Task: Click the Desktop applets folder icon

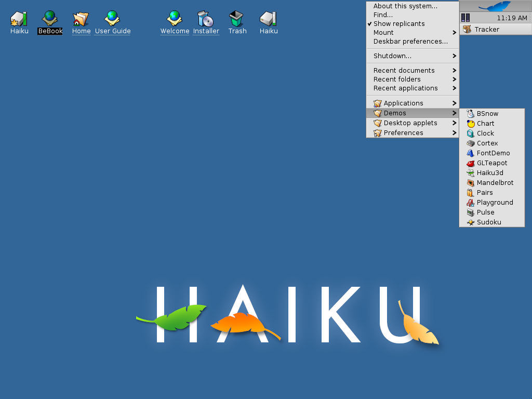Action: pos(377,123)
